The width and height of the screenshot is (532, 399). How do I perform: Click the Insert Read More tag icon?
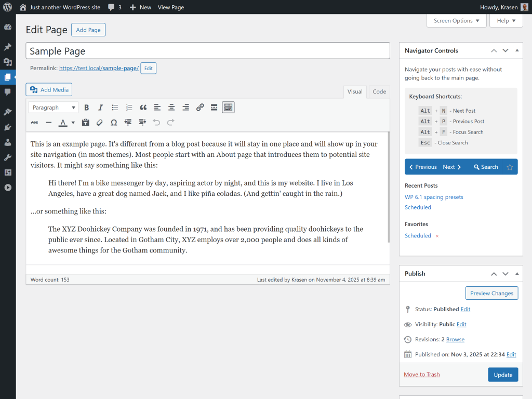point(214,108)
